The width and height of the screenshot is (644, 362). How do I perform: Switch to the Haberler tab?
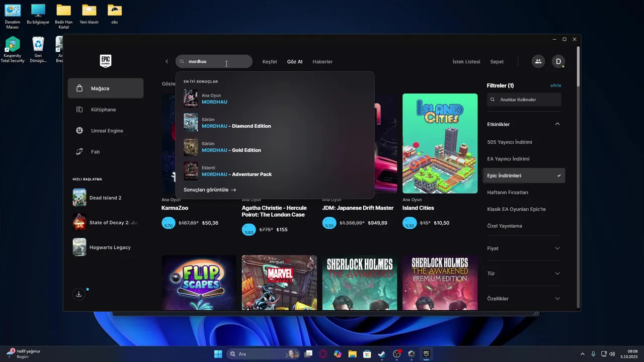323,61
